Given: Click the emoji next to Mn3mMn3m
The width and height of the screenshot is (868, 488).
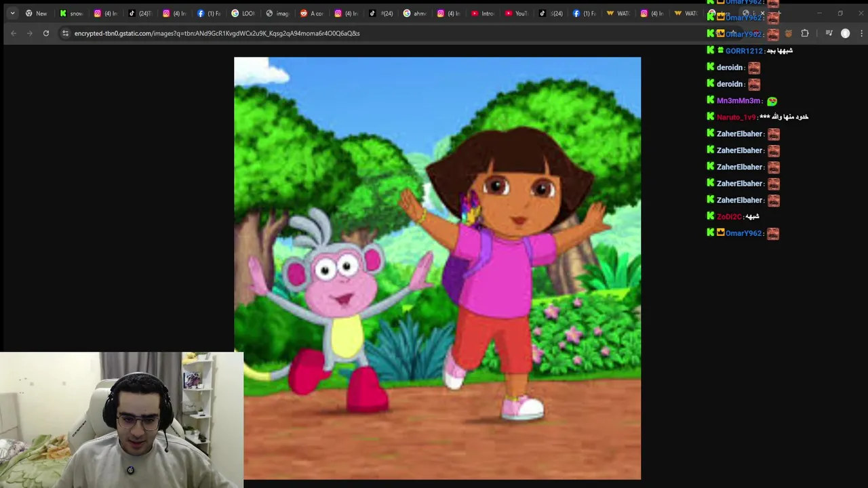Looking at the screenshot, I should [772, 101].
